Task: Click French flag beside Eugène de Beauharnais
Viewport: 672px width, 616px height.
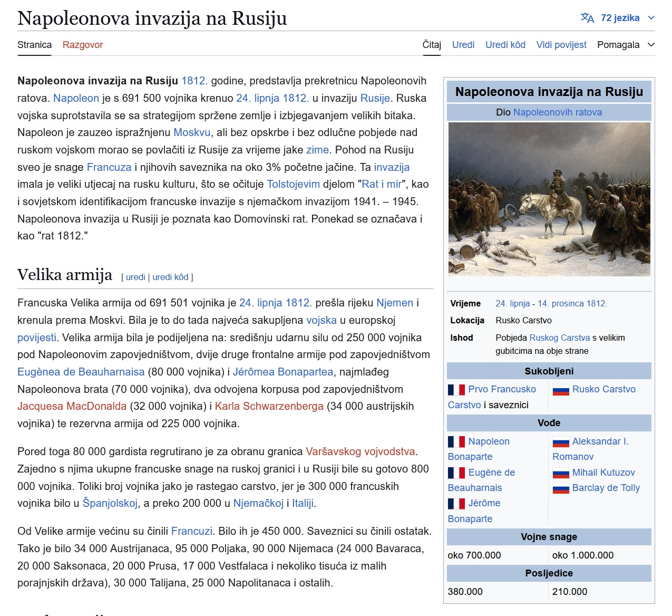Action: (x=456, y=473)
